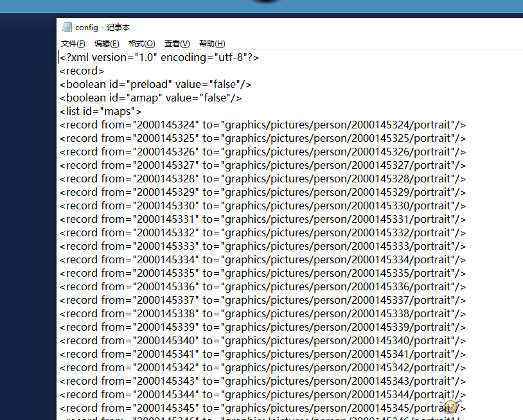Open the 格式(O) menu
The height and width of the screenshot is (420, 523).
pyautogui.click(x=141, y=44)
